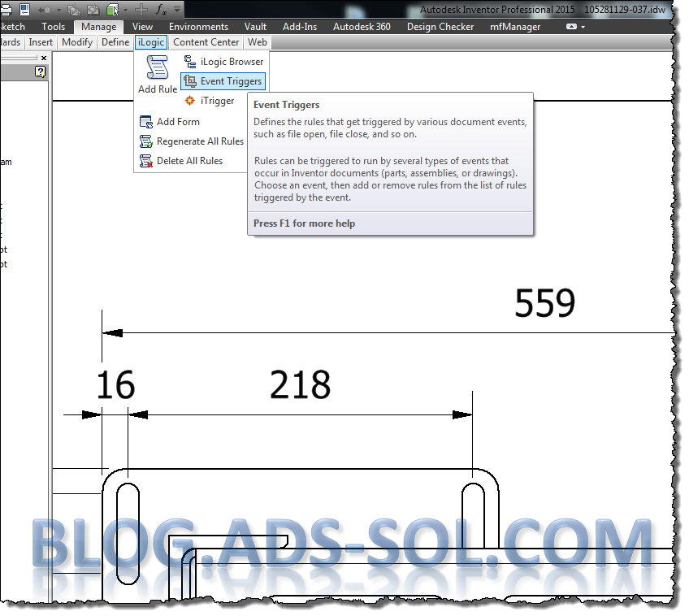Open the Vault ribbon tab

(255, 27)
